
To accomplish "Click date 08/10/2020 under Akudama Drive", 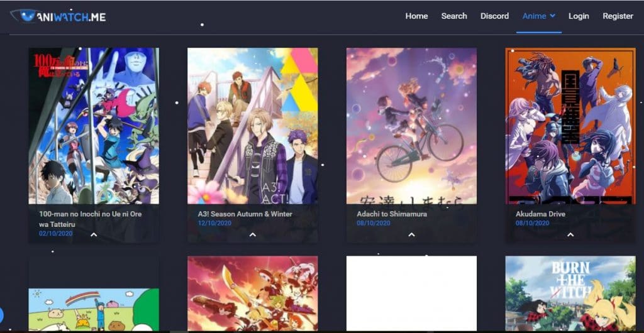I will (x=533, y=223).
